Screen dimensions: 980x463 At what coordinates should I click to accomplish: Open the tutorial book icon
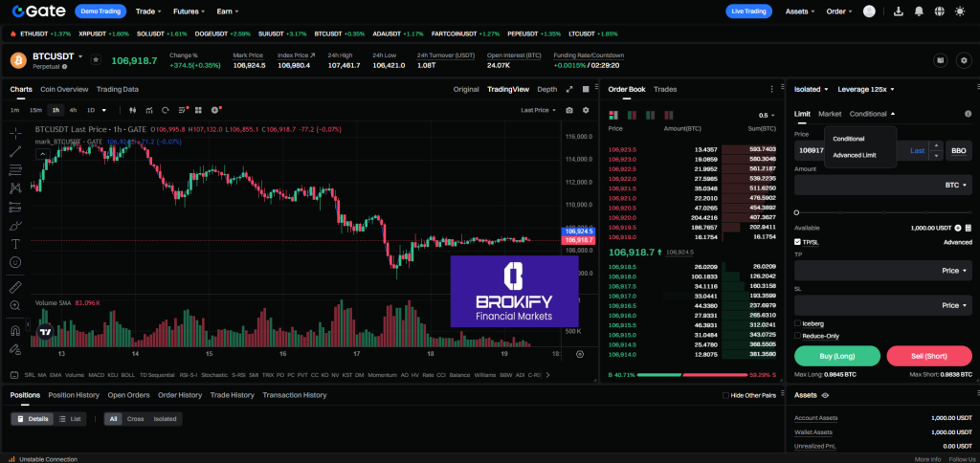click(940, 60)
